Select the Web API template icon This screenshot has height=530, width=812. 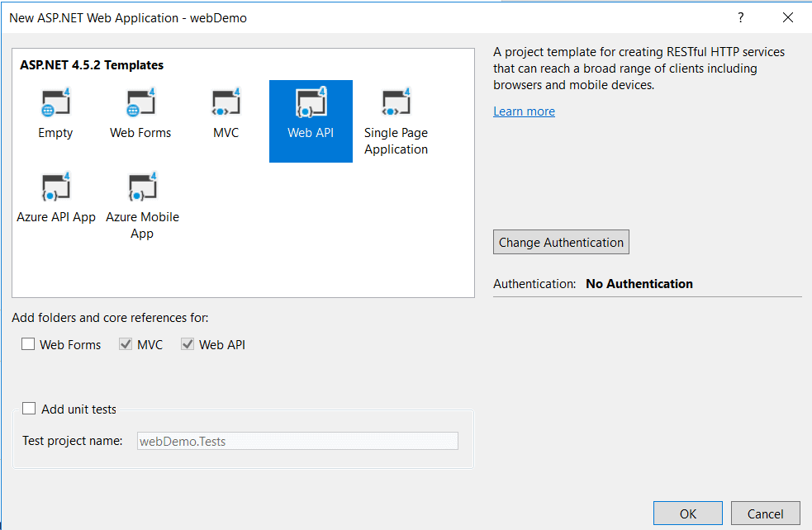(x=311, y=102)
